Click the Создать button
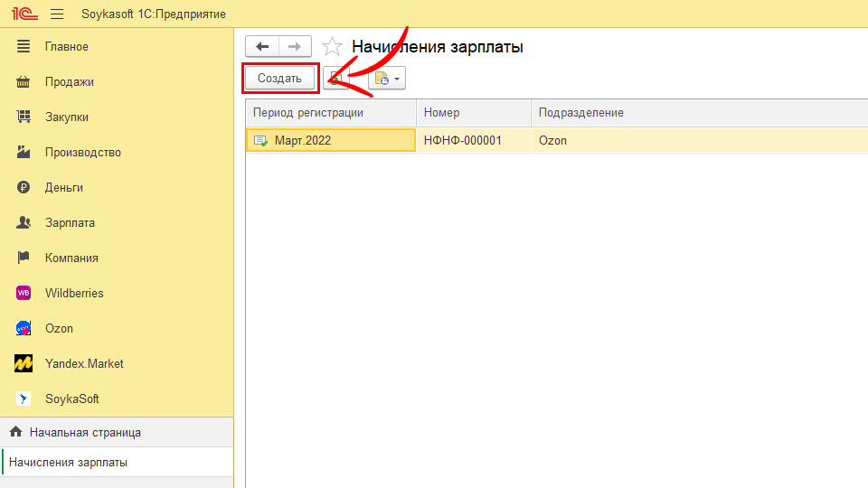 (279, 79)
